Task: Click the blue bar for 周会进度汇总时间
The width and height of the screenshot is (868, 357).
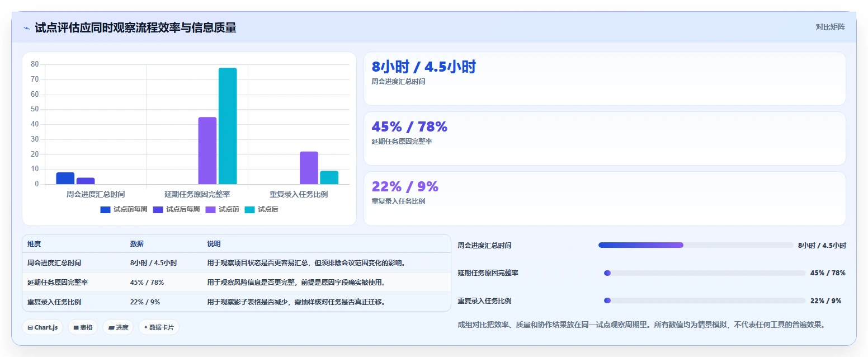Action: [x=65, y=178]
